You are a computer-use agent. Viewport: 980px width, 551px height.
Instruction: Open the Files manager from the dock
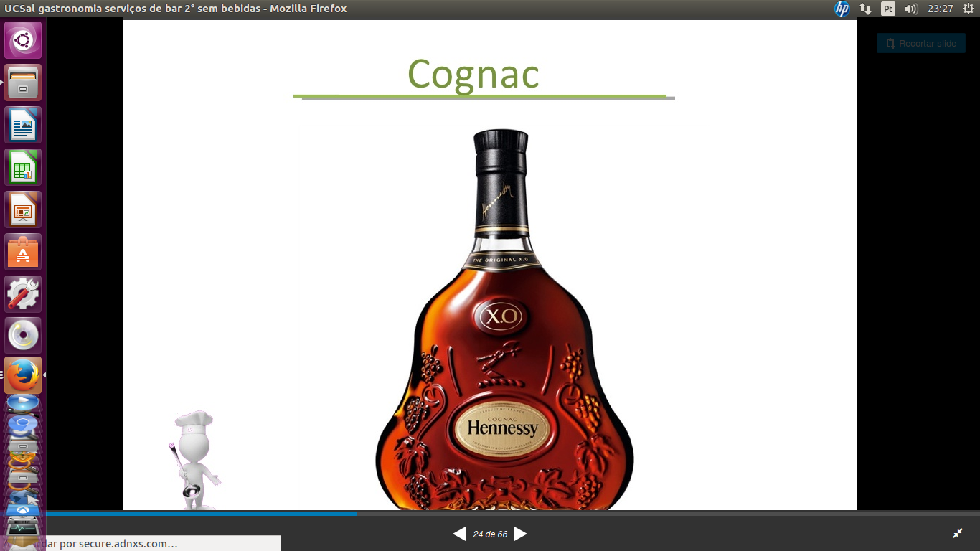23,83
